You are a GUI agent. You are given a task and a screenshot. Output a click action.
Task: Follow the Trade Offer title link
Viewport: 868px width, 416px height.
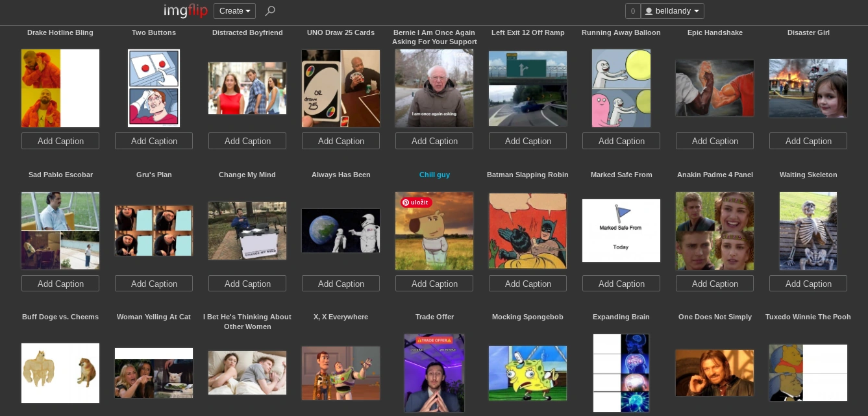(434, 317)
